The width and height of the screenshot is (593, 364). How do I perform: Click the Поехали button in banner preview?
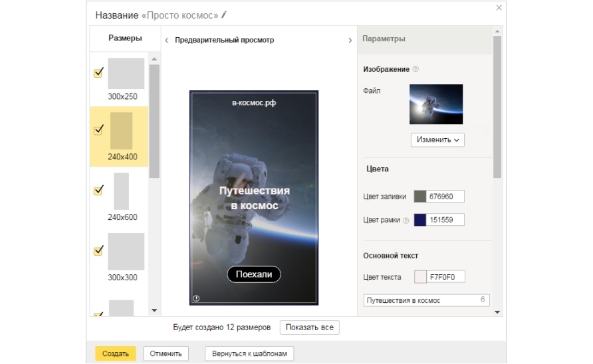(x=254, y=274)
